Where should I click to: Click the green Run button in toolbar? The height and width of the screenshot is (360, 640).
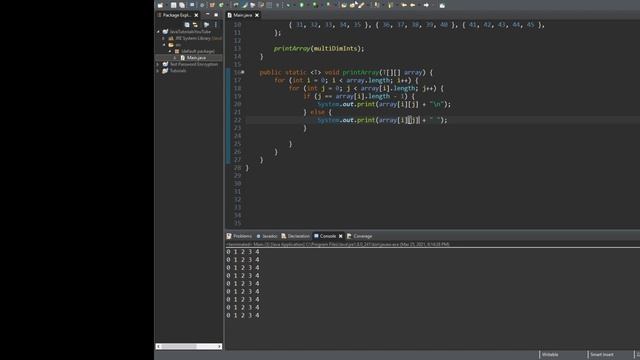[x=302, y=5]
